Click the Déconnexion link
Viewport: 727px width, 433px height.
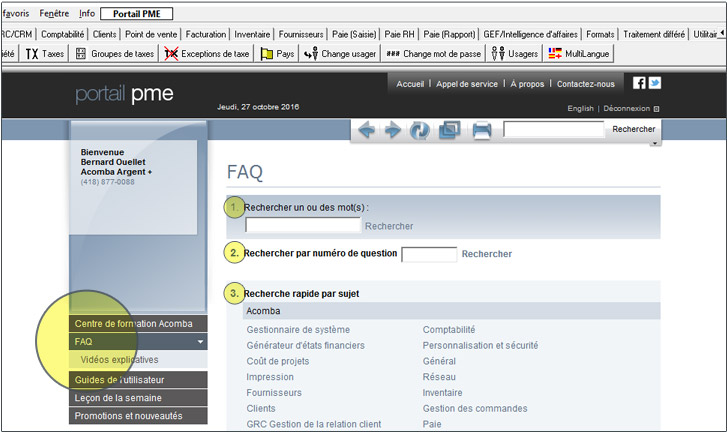628,108
